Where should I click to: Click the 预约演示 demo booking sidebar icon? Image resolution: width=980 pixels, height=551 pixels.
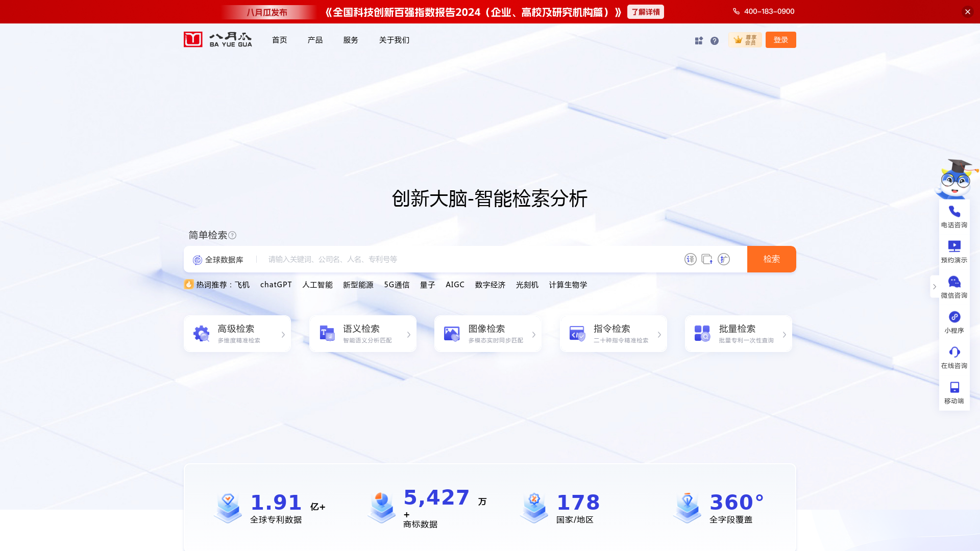click(x=954, y=247)
